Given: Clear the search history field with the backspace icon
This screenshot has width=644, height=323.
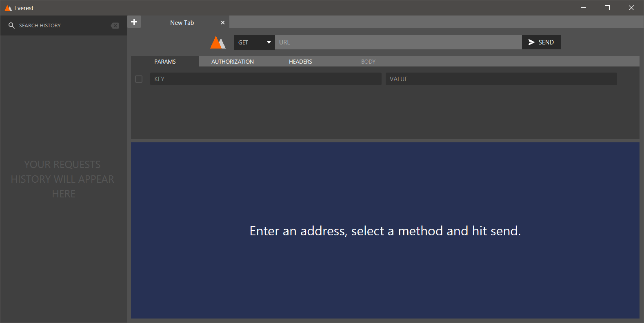Looking at the screenshot, I should coord(115,26).
